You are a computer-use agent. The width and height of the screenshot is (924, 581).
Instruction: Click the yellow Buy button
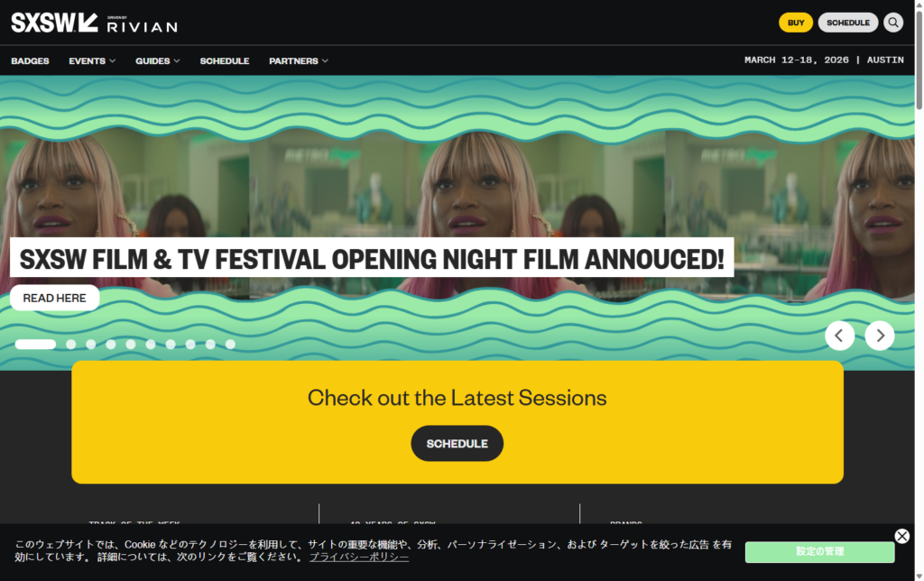(x=796, y=23)
